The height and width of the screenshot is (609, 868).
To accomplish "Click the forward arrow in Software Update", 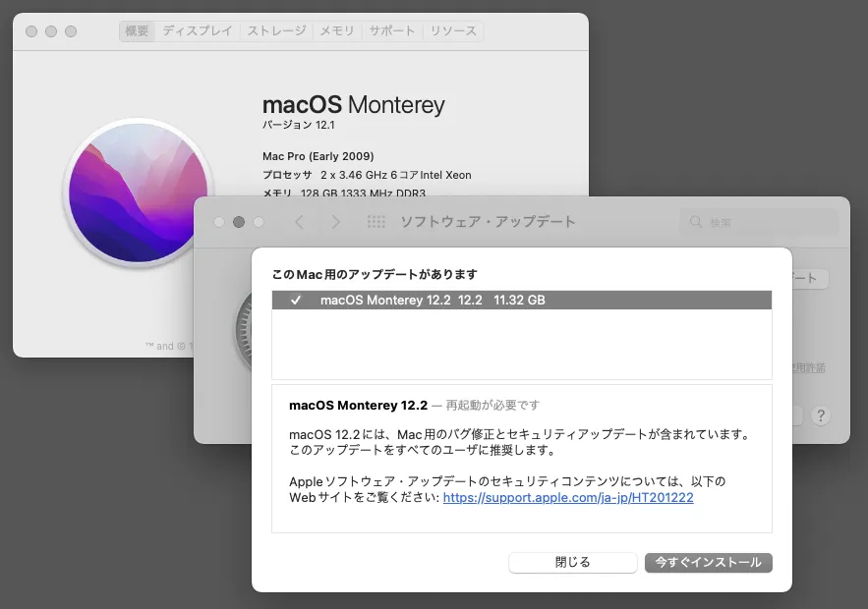I will point(336,222).
